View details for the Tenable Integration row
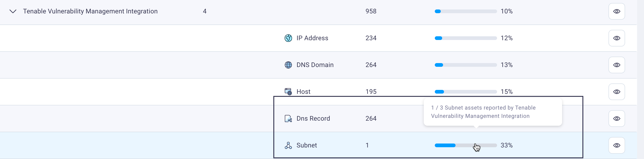The width and height of the screenshot is (644, 159). [x=617, y=11]
